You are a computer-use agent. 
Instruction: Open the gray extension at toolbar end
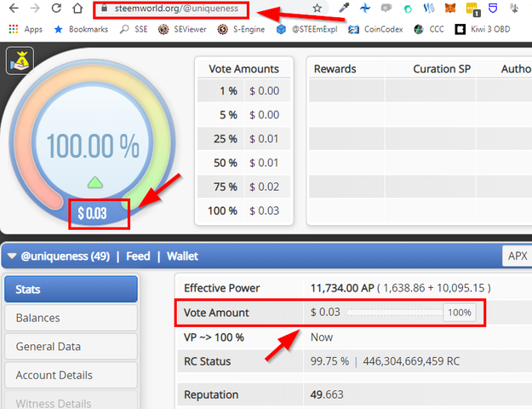pyautogui.click(x=514, y=8)
